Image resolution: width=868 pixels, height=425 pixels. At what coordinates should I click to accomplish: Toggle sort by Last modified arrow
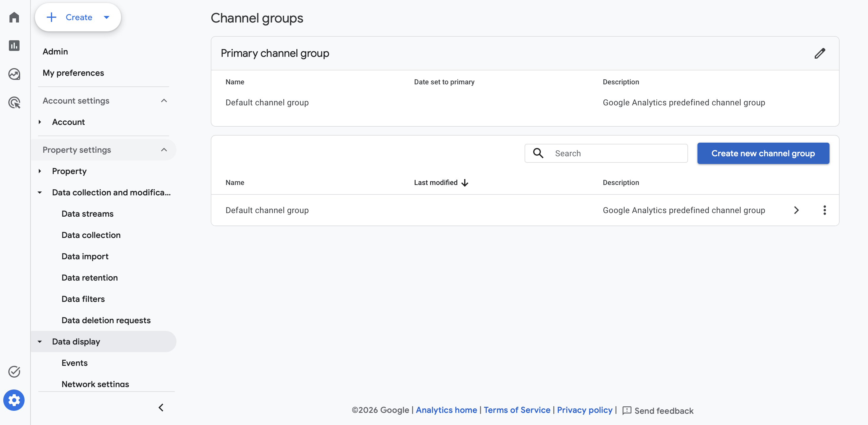tap(465, 183)
